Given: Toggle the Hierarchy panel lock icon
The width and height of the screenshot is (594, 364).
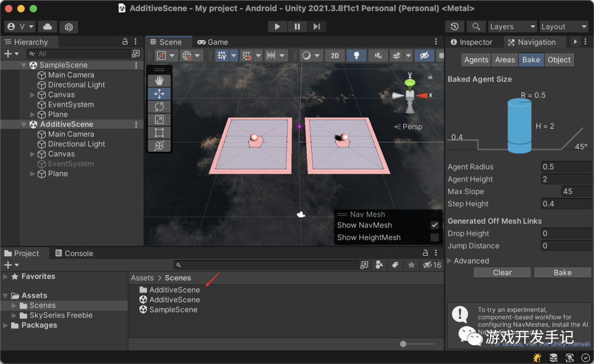Looking at the screenshot, I should 125,42.
